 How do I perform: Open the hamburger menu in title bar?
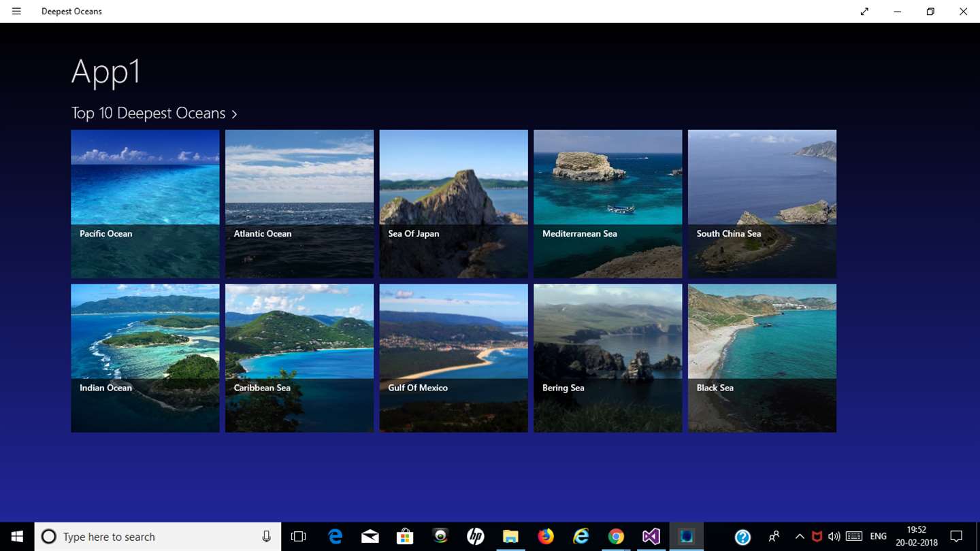click(x=16, y=12)
